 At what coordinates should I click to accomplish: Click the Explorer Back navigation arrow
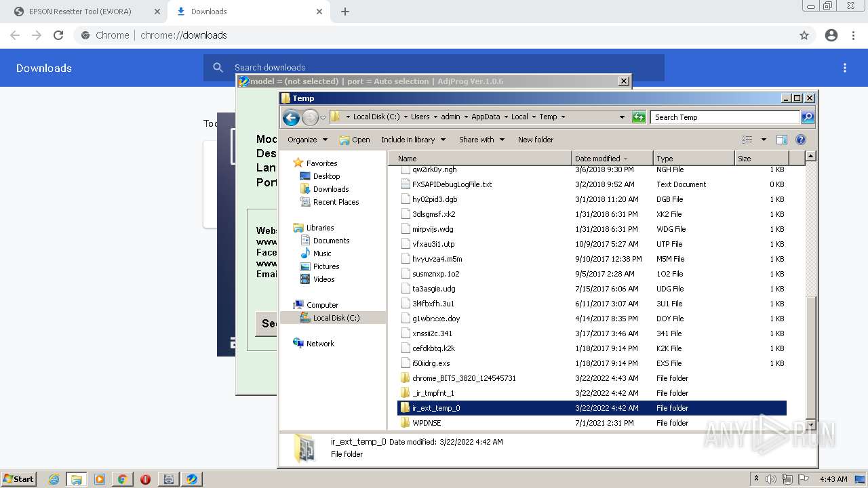[x=291, y=117]
